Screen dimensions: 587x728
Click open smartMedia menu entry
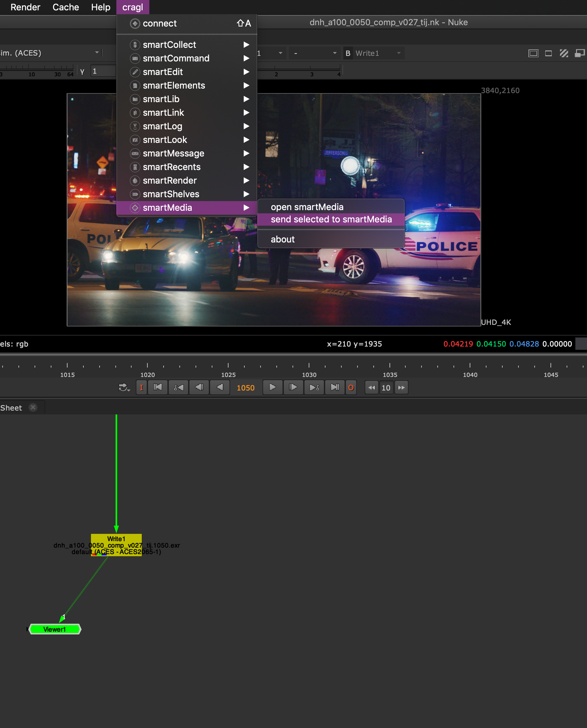coord(307,207)
